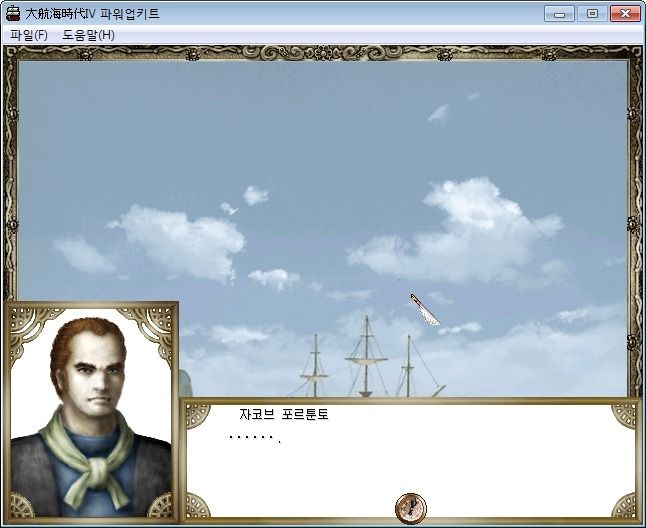Click the 大航海時代IV 파워업키트 title text
Viewport: 646px width, 528px height.
click(x=92, y=14)
